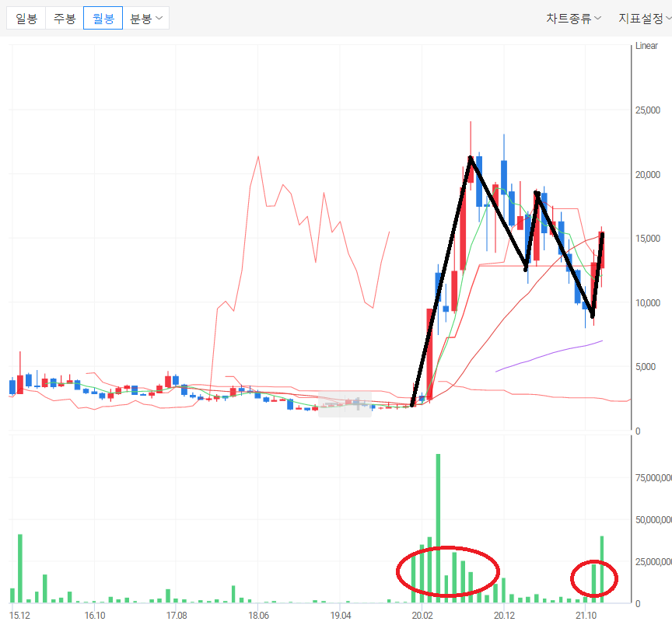
Task: Click the tallest green volume bar
Action: click(438, 528)
